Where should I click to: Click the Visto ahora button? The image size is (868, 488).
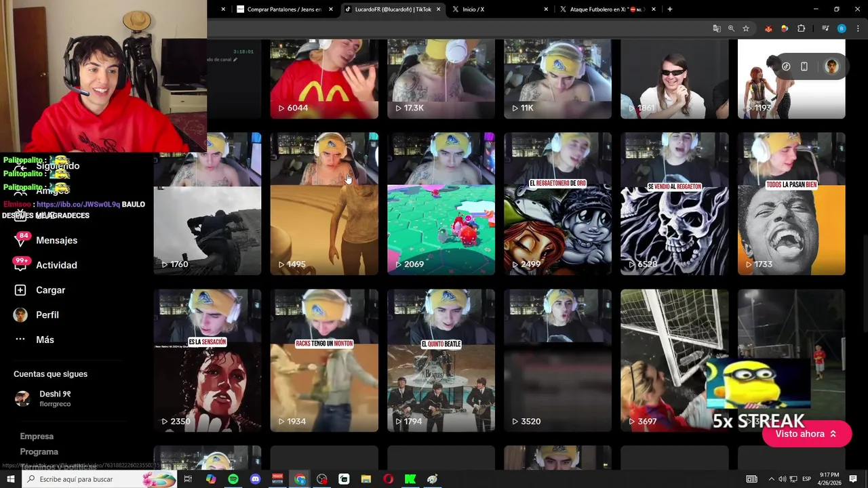click(806, 434)
